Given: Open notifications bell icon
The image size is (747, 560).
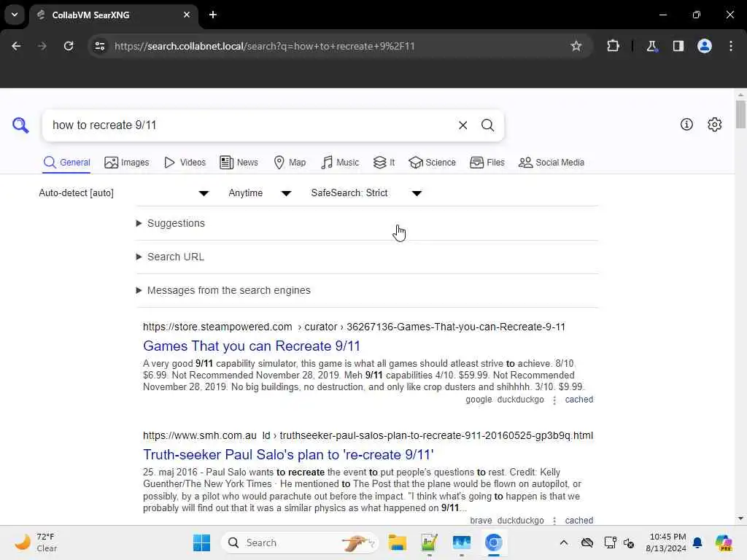Looking at the screenshot, I should [697, 542].
